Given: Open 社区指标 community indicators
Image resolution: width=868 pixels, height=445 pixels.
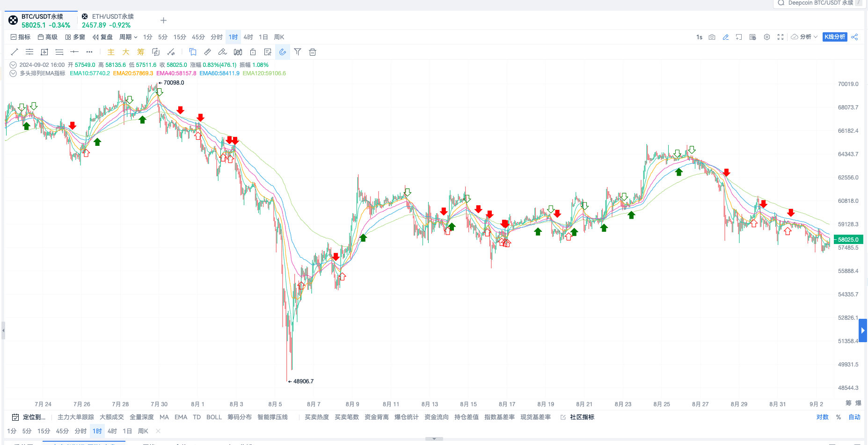Looking at the screenshot, I should 577,417.
